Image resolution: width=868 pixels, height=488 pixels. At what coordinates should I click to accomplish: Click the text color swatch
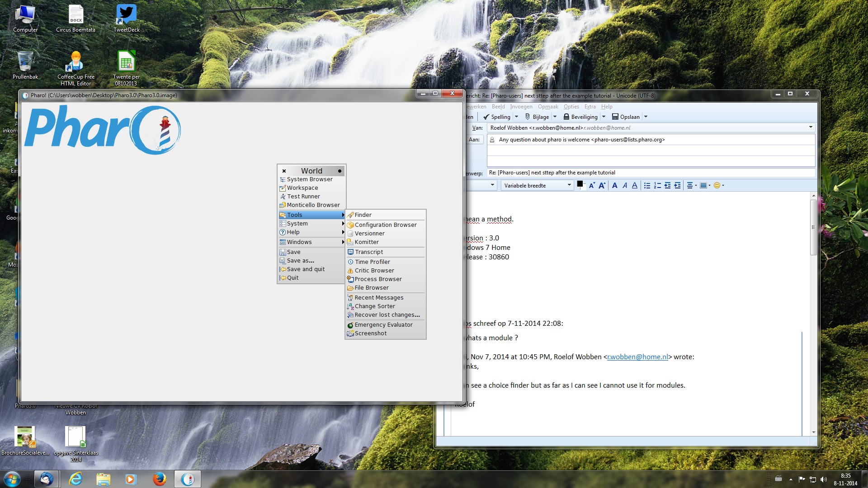(x=580, y=184)
